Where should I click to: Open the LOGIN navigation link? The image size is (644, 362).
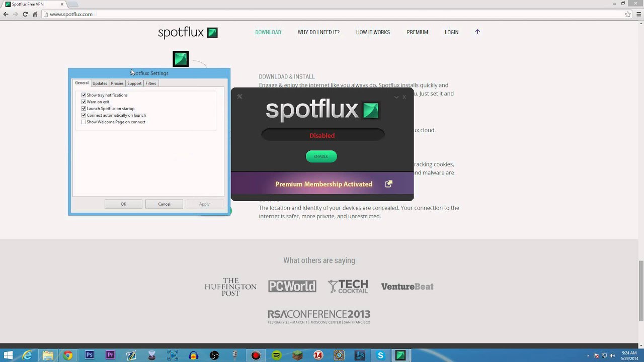click(x=451, y=32)
